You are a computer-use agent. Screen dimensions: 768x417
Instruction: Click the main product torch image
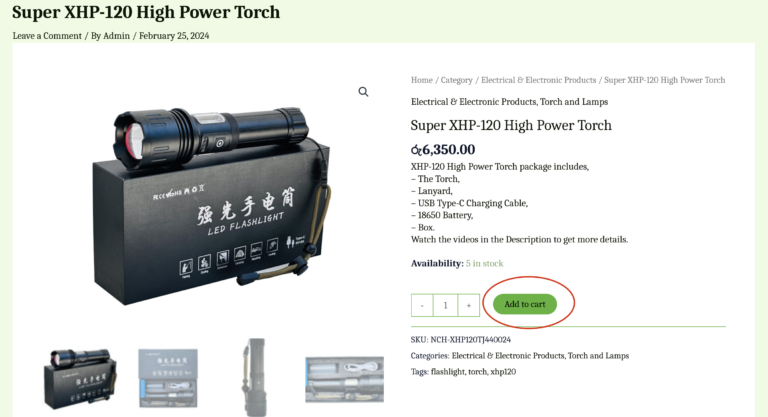tap(212, 206)
